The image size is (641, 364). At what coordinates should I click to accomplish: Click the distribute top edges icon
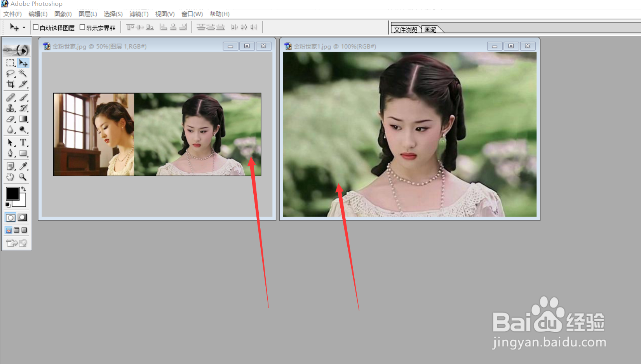pos(201,27)
